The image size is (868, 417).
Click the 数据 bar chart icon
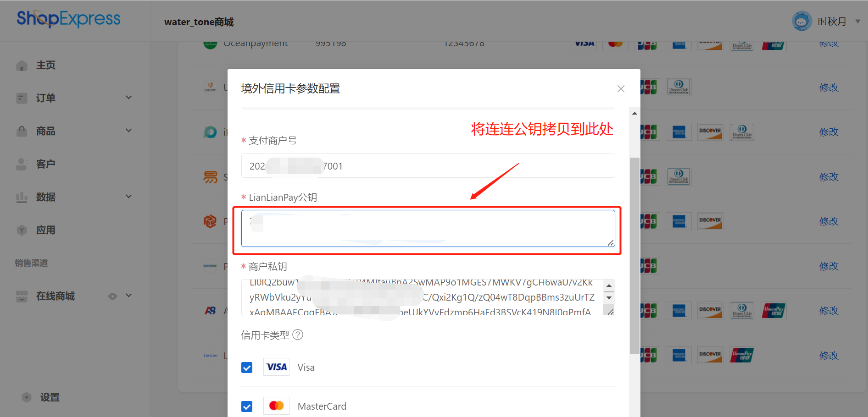tap(22, 197)
